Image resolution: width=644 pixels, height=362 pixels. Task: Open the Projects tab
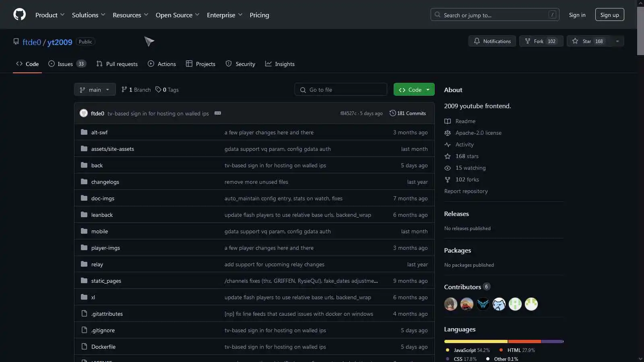coord(200,64)
